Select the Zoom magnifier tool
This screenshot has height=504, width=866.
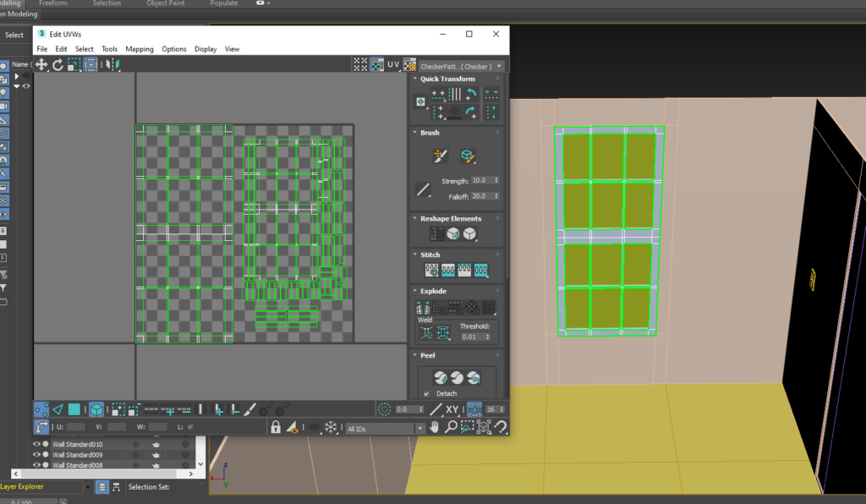[452, 426]
